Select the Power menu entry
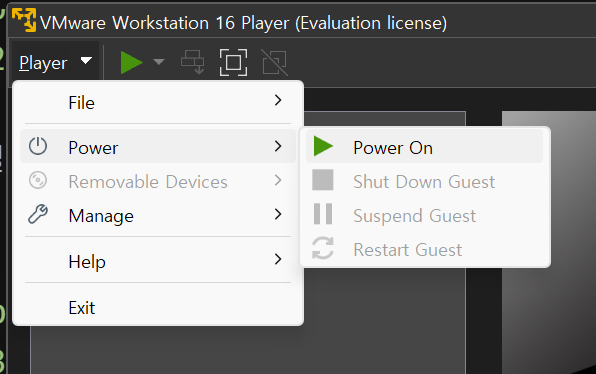 pos(158,146)
